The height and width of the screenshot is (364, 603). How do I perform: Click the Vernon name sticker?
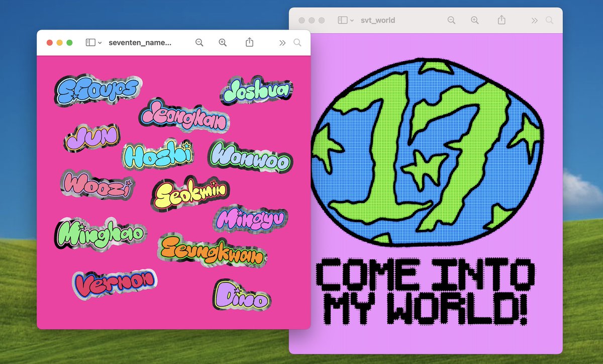(x=115, y=284)
